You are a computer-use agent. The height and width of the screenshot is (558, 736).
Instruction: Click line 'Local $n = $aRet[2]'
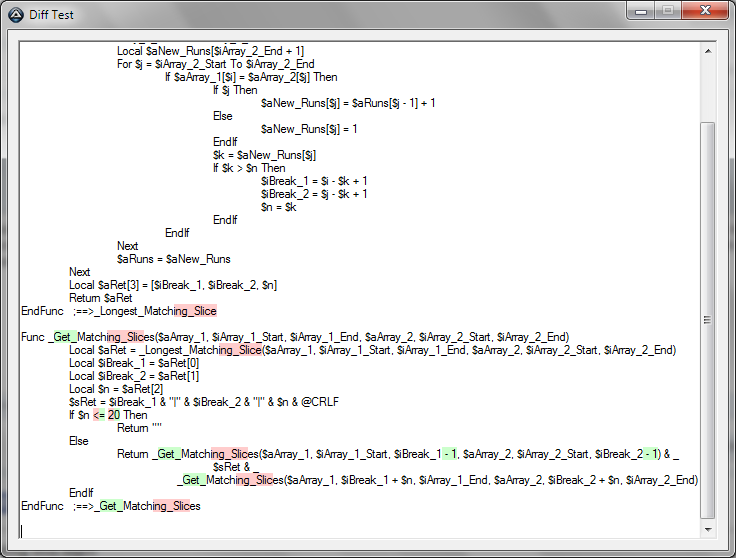point(116,389)
